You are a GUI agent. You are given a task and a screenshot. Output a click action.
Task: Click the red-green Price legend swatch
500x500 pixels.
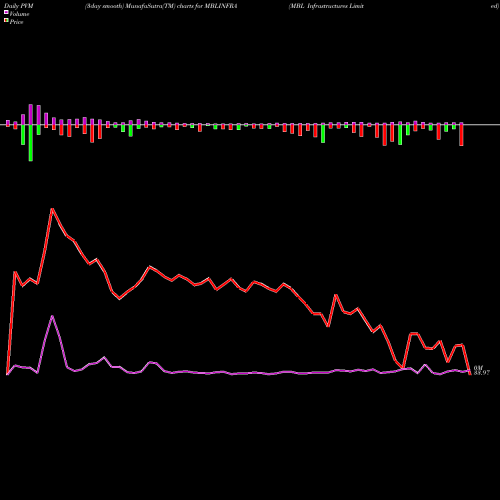6,21
